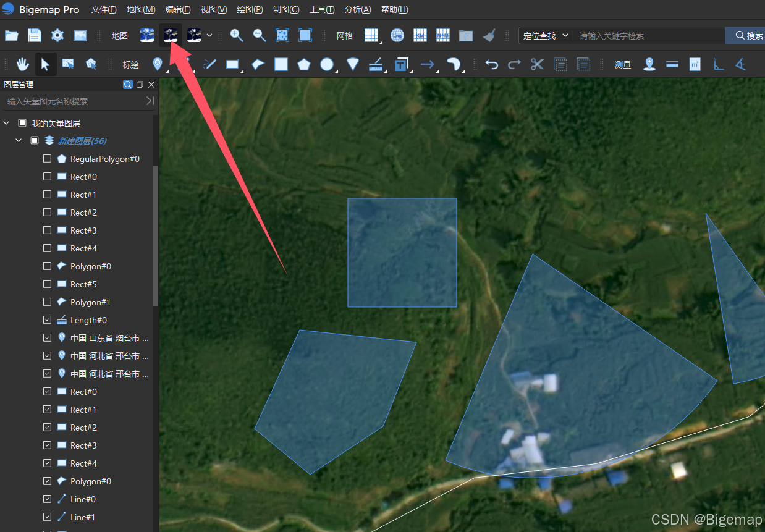The image size is (765, 532).
Task: Open the Text annotation tool
Action: (x=400, y=64)
